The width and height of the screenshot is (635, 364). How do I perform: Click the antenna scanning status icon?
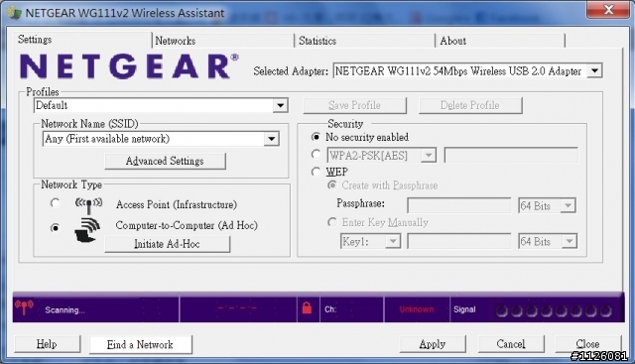[x=24, y=308]
